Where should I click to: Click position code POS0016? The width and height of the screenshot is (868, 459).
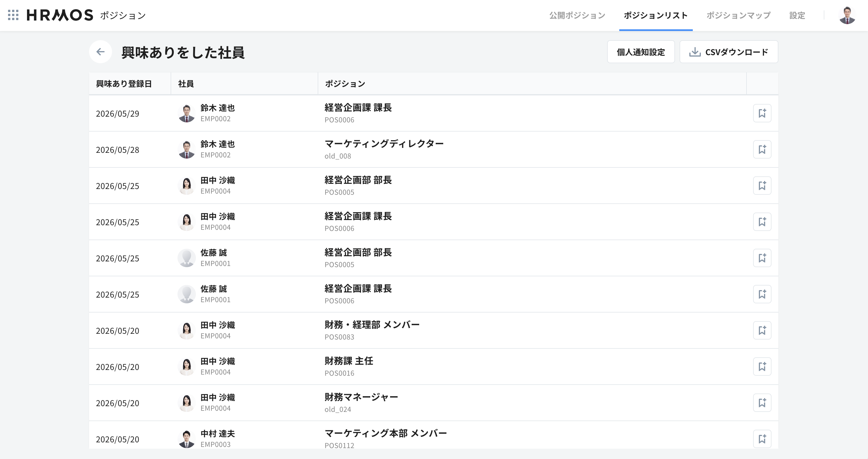339,373
